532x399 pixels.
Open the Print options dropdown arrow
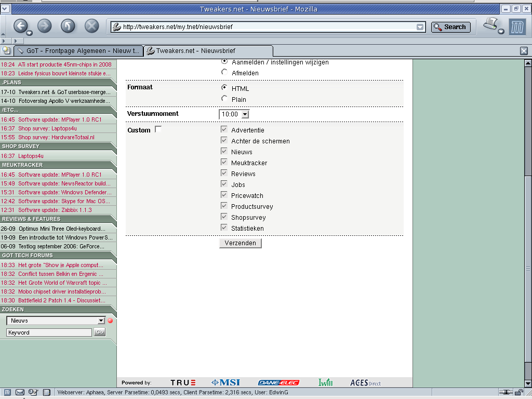[x=501, y=32]
